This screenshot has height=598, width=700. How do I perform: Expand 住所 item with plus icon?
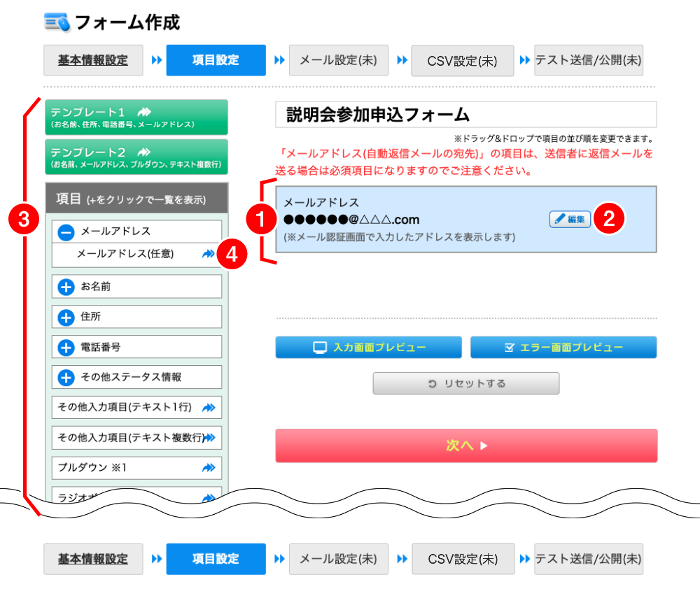tap(66, 318)
